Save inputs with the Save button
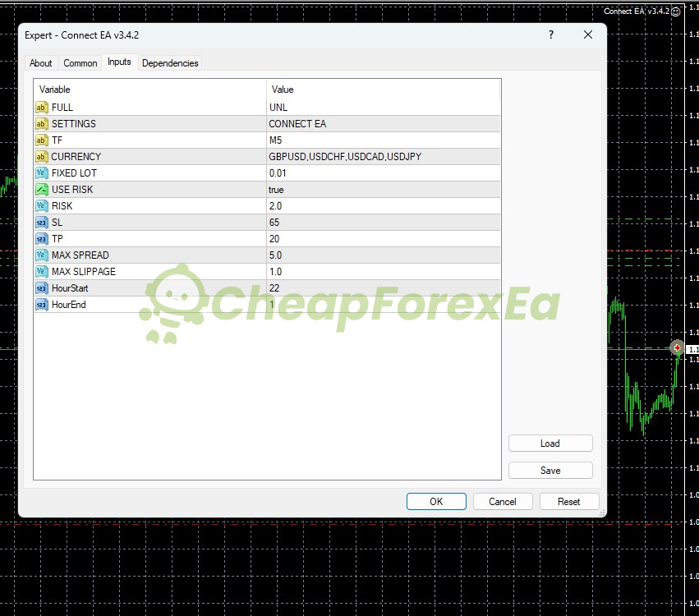This screenshot has width=699, height=616. point(550,471)
